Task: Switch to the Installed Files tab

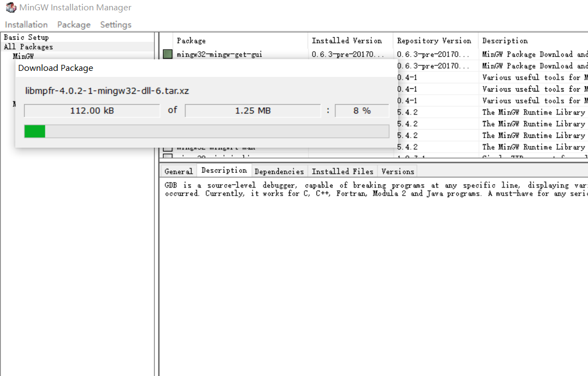Action: (343, 172)
